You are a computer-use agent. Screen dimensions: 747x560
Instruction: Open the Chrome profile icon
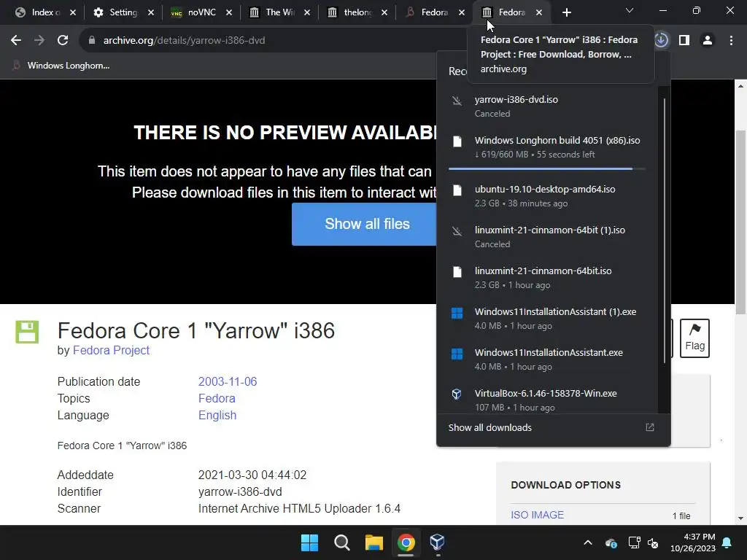click(x=708, y=41)
